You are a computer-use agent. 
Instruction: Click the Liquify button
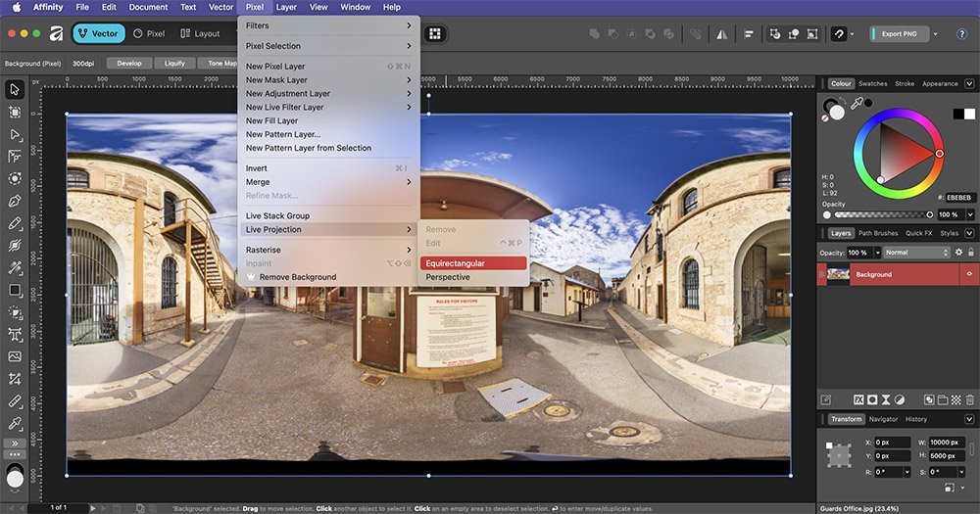tap(174, 63)
